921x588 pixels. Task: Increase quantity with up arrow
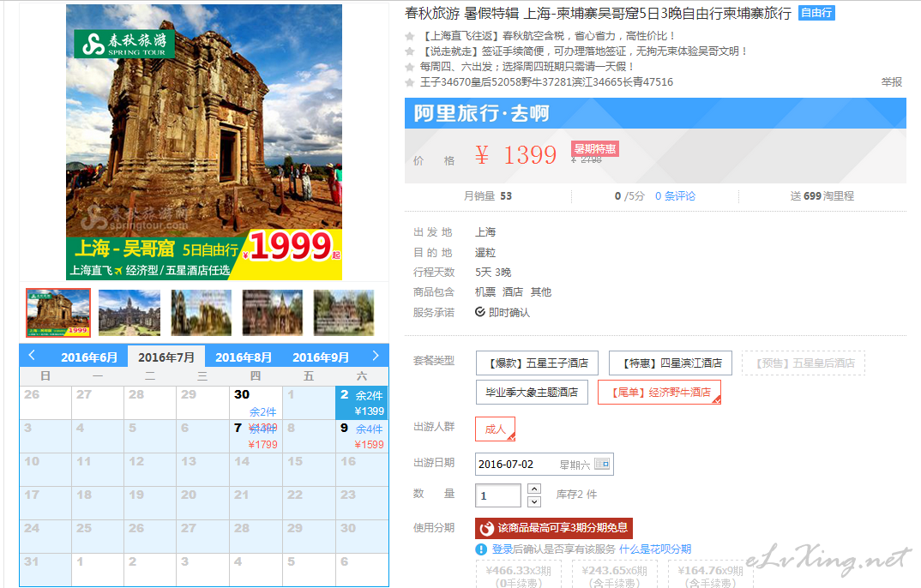click(534, 489)
